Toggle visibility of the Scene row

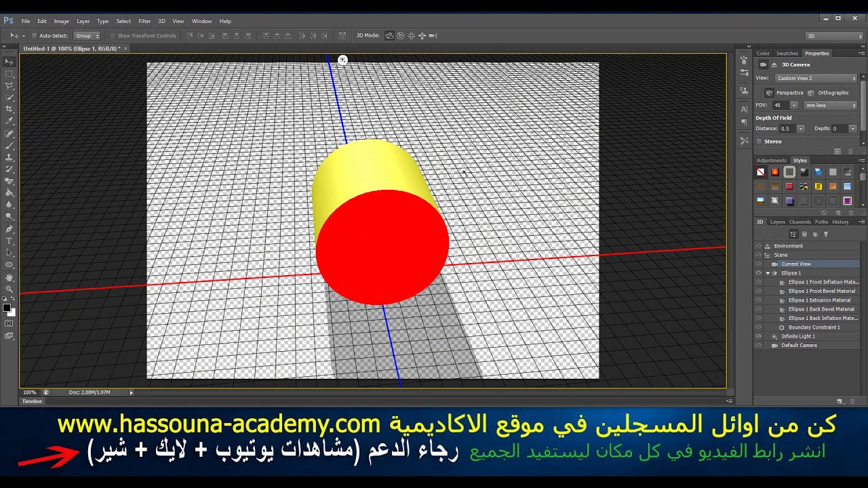pos(758,255)
